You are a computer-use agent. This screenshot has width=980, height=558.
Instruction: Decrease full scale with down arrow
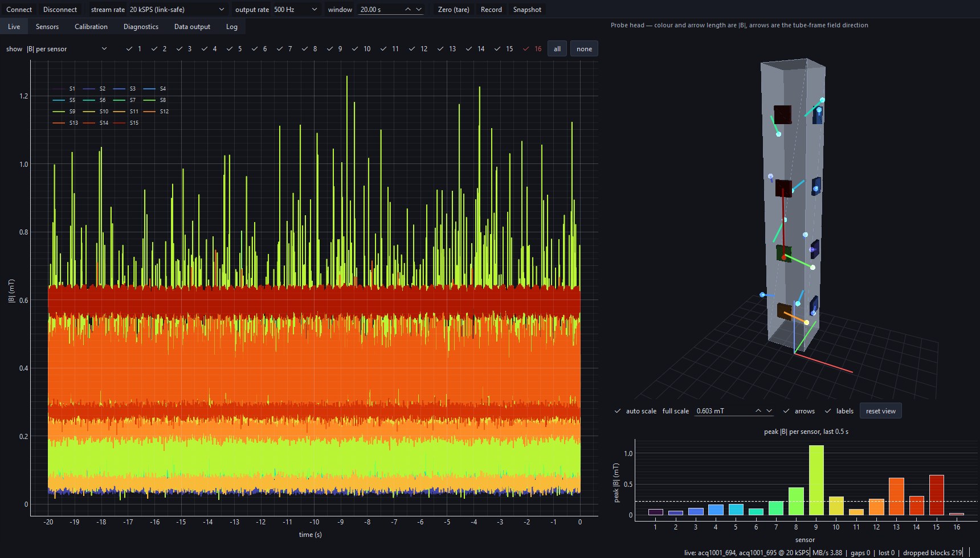[x=769, y=411]
